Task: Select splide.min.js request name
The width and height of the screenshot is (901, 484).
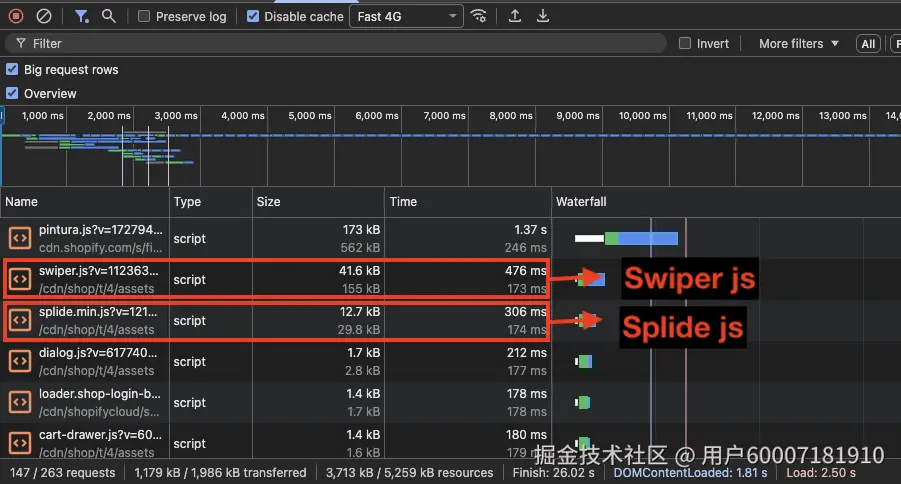Action: 98,312
